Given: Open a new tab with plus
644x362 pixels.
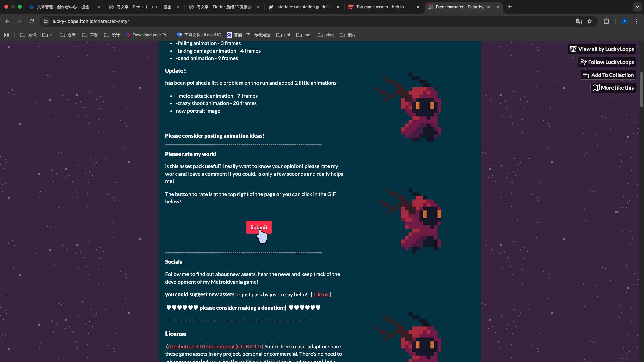Looking at the screenshot, I should coord(509,7).
